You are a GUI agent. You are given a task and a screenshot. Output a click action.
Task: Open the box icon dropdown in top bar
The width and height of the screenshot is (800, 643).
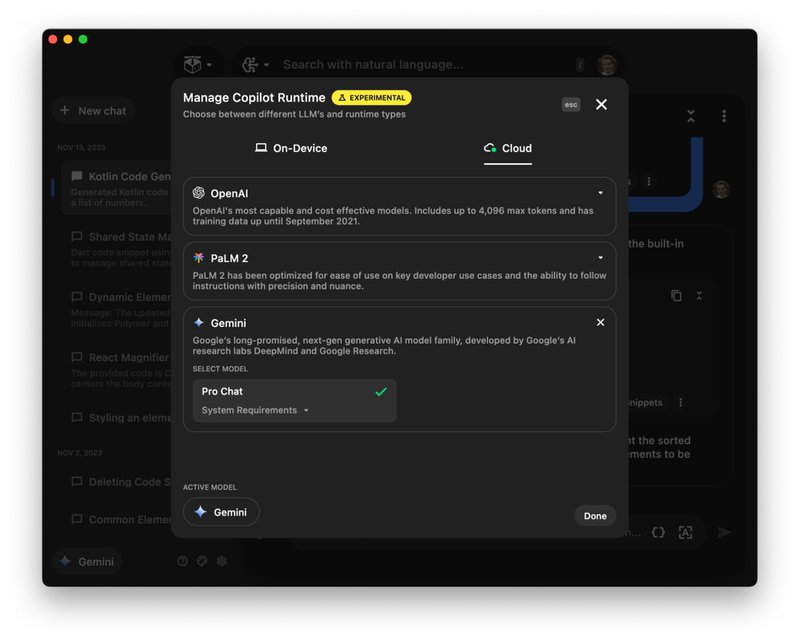[197, 65]
